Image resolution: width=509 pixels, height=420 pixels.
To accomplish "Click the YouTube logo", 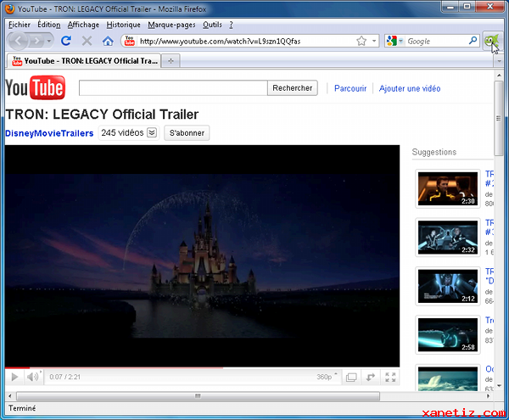I will tap(36, 87).
